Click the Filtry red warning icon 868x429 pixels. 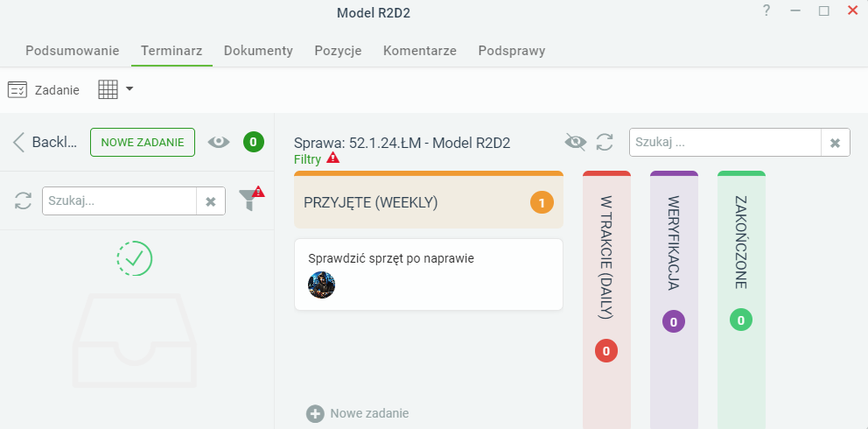(332, 158)
